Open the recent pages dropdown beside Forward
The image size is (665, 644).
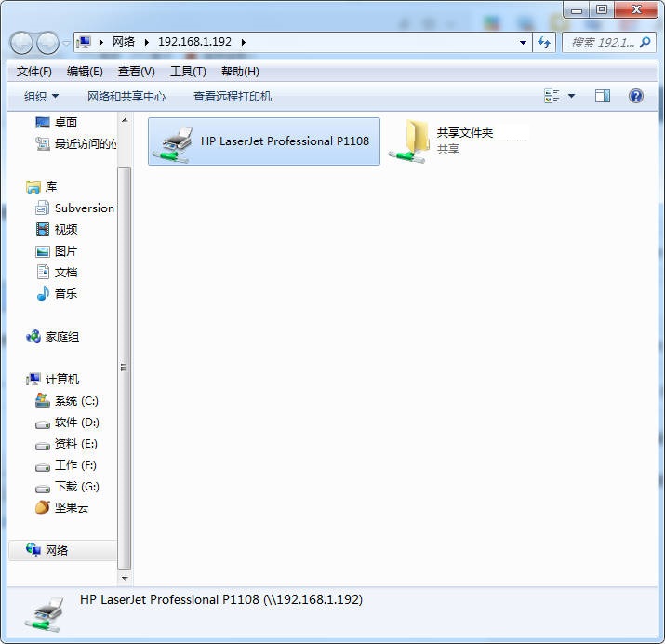point(66,43)
